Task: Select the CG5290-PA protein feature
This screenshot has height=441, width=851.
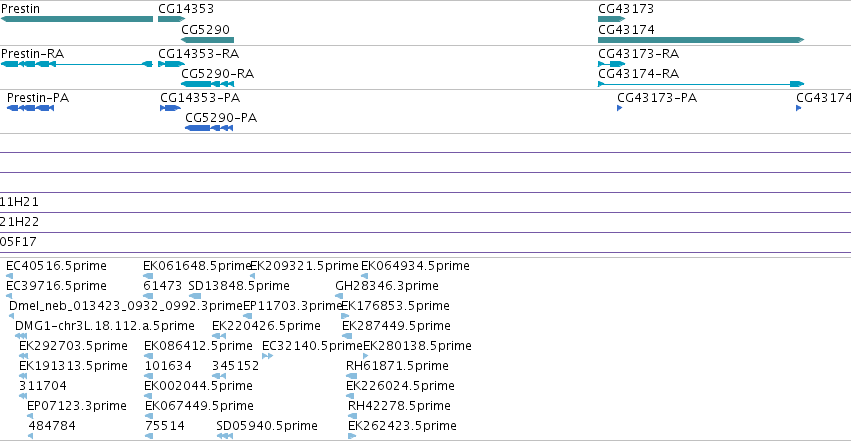Action: coord(209,128)
